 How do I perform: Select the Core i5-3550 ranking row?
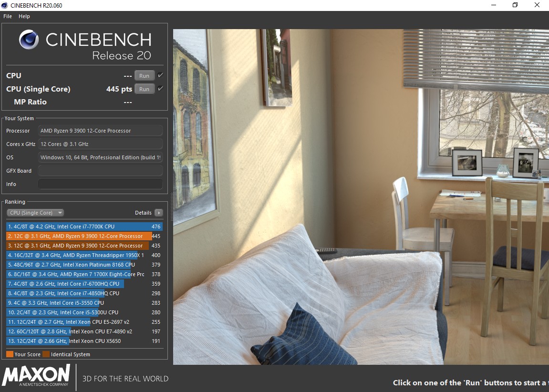coord(84,303)
